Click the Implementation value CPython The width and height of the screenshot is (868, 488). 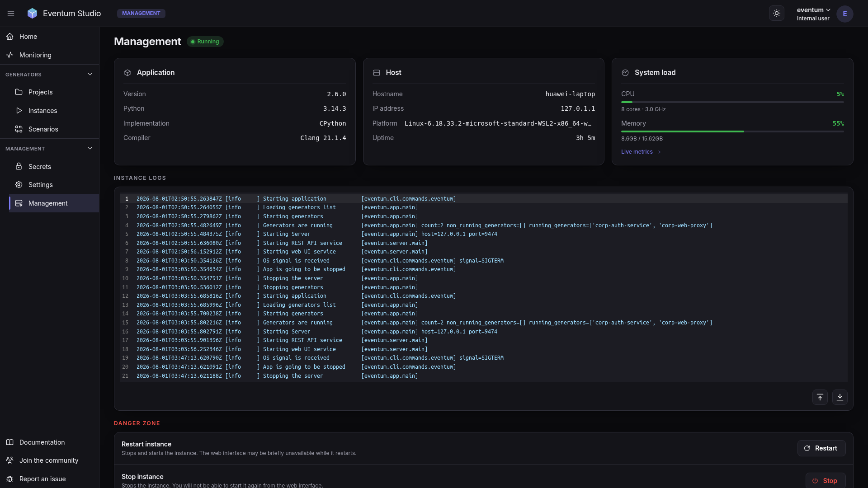(333, 123)
